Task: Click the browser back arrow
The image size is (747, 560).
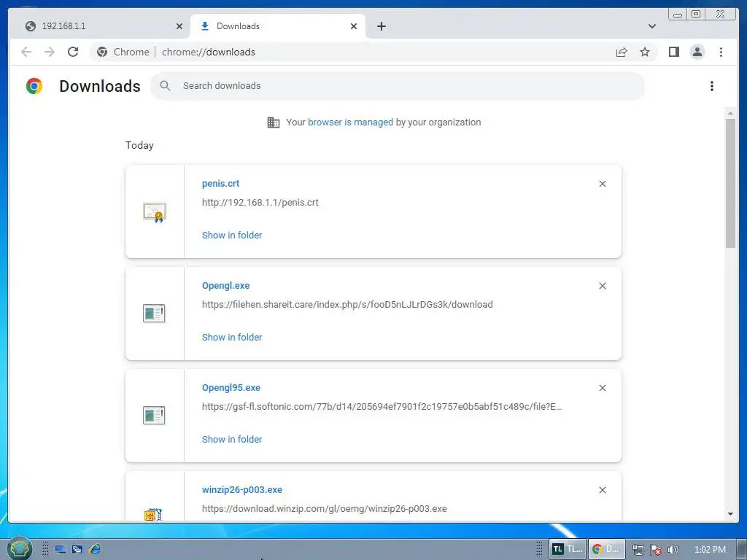Action: 26,52
